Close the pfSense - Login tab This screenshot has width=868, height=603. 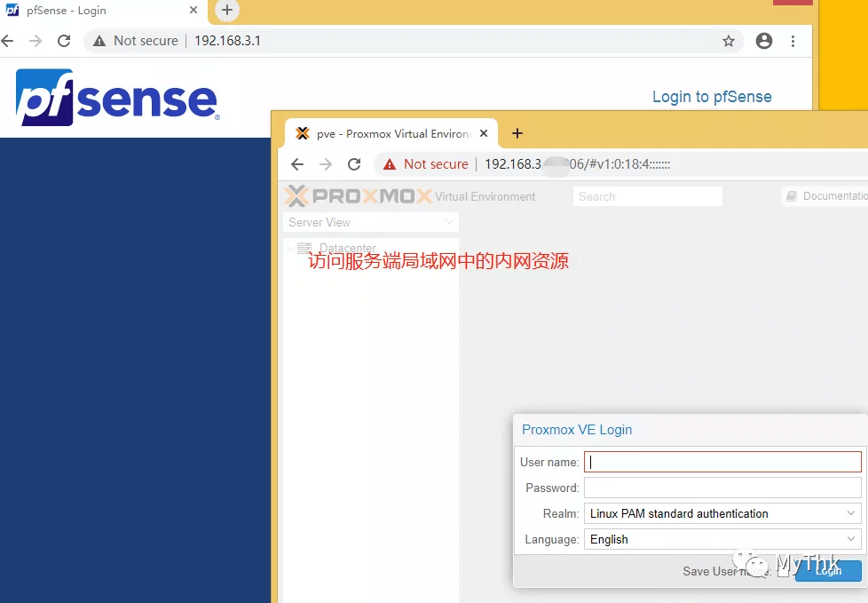(193, 10)
